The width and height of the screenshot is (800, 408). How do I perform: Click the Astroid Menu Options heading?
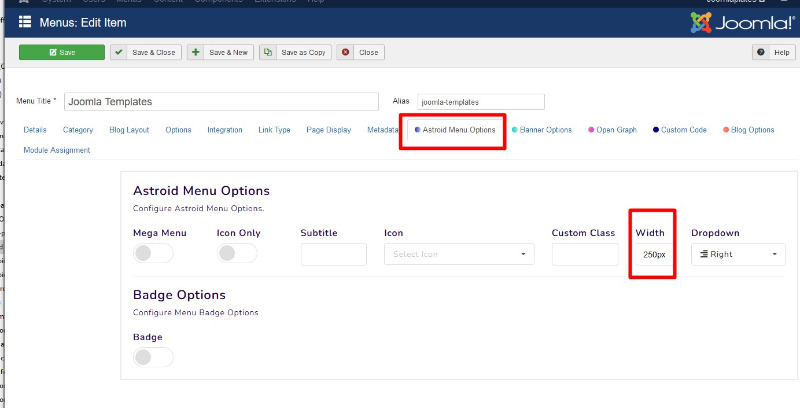pos(201,191)
